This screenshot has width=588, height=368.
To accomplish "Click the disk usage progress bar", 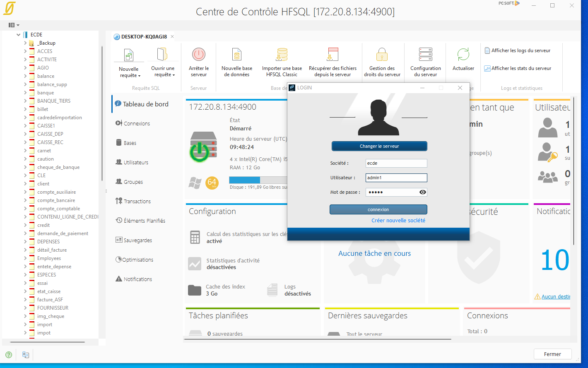I will (x=258, y=180).
